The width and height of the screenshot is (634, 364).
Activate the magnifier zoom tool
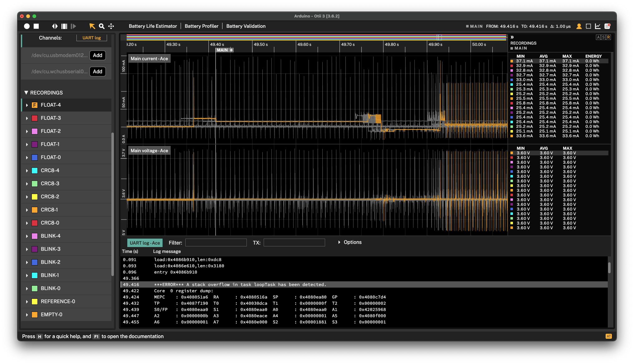(x=102, y=26)
